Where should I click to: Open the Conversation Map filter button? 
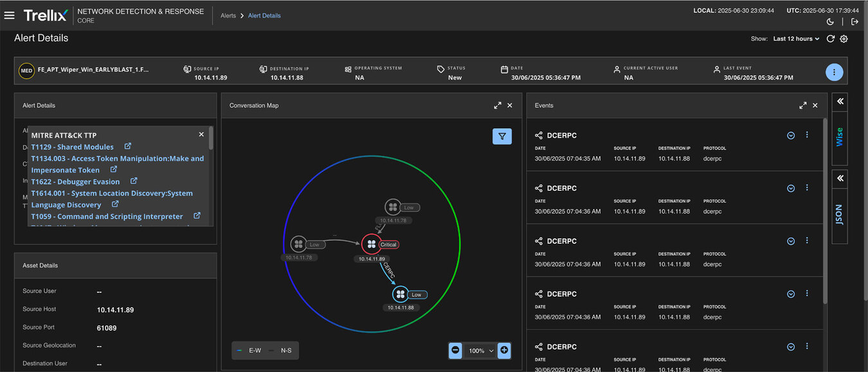(502, 136)
